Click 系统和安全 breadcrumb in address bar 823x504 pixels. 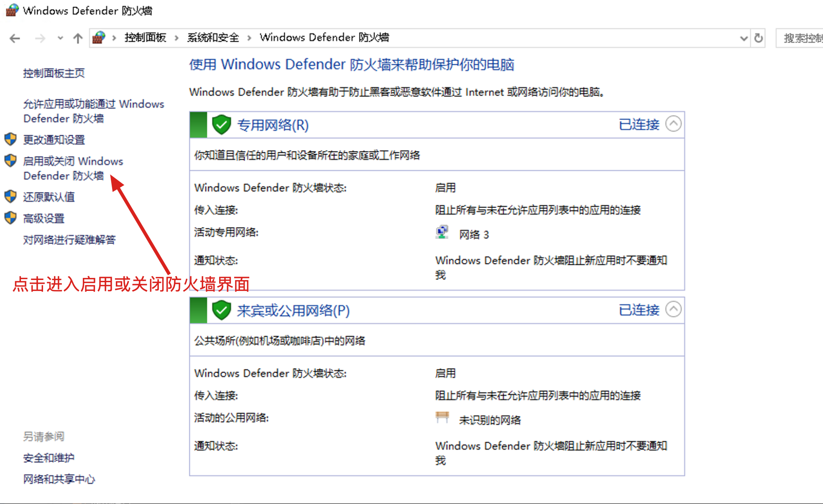[x=213, y=38]
